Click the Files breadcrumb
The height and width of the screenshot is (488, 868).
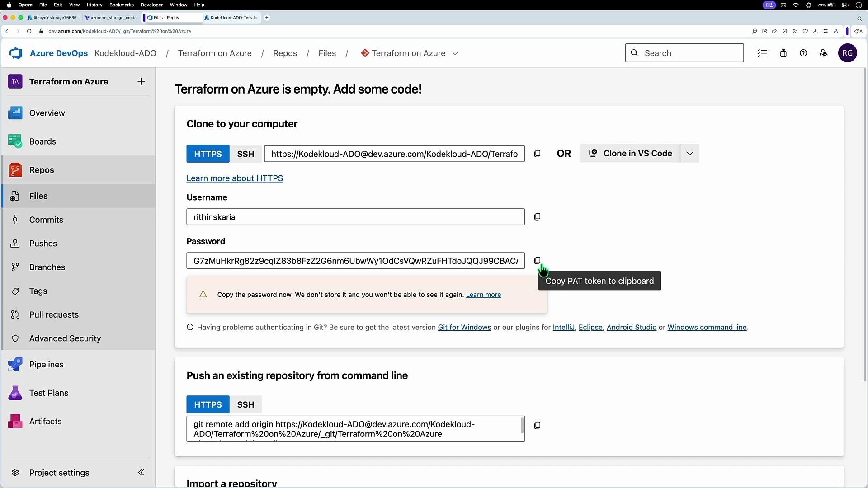click(x=327, y=53)
